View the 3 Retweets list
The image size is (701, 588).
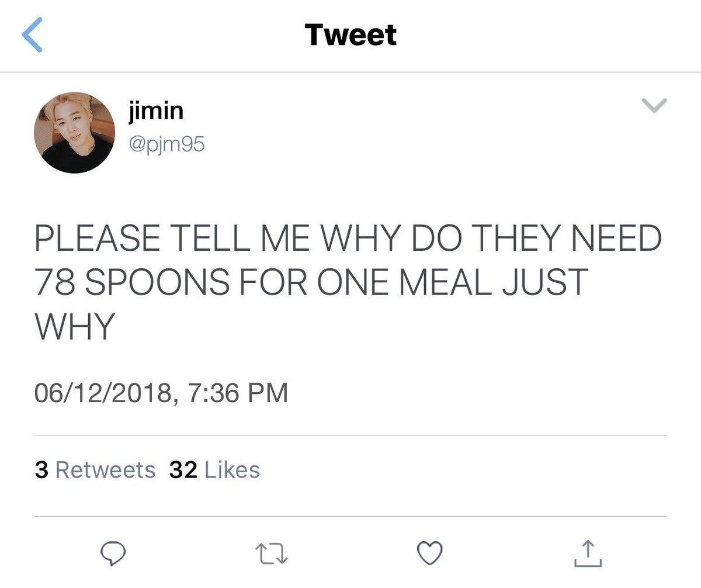click(x=95, y=470)
